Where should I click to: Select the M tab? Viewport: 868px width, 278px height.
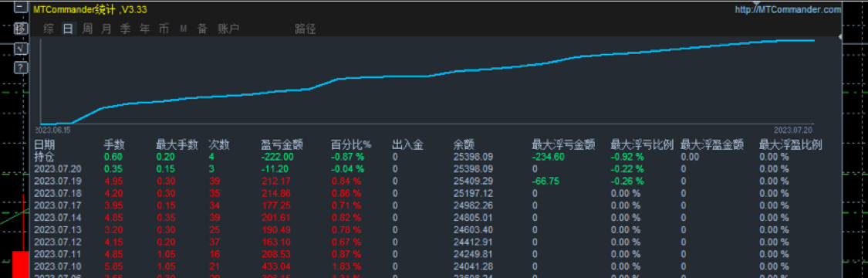tap(183, 29)
